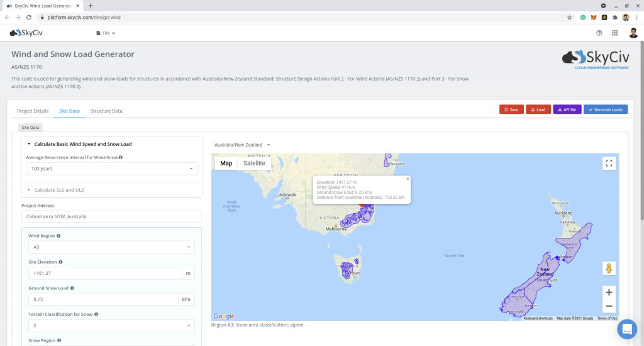Toggle fullscreen view of the map
644x346 pixels.
point(608,164)
